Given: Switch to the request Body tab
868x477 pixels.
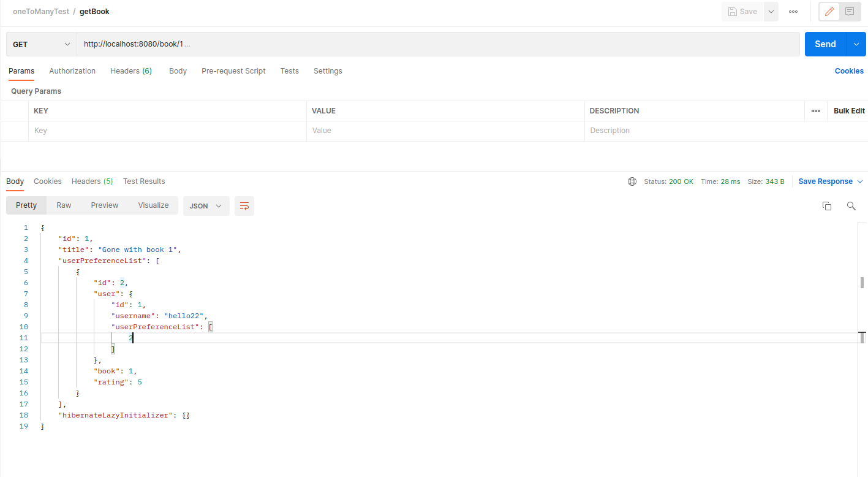Looking at the screenshot, I should tap(178, 71).
